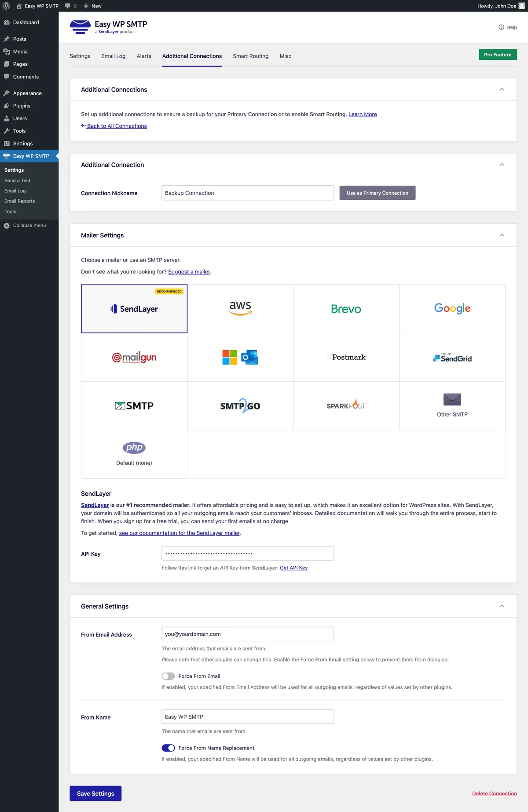Open the Alerts tab
The image size is (528, 812).
pyautogui.click(x=144, y=56)
